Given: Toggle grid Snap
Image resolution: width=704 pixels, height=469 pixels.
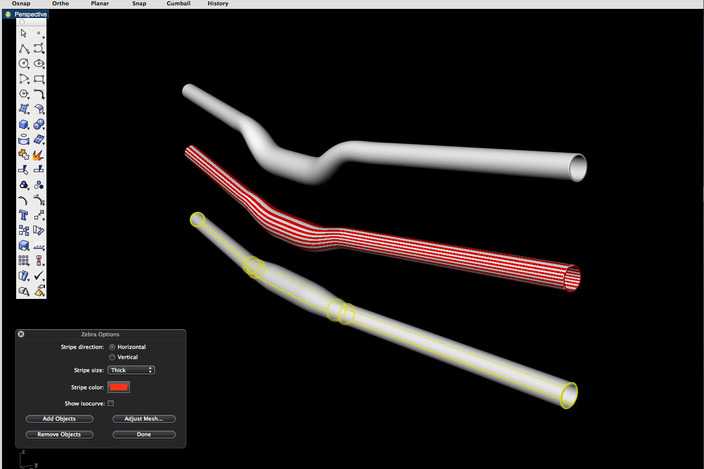Looking at the screenshot, I should 139,3.
